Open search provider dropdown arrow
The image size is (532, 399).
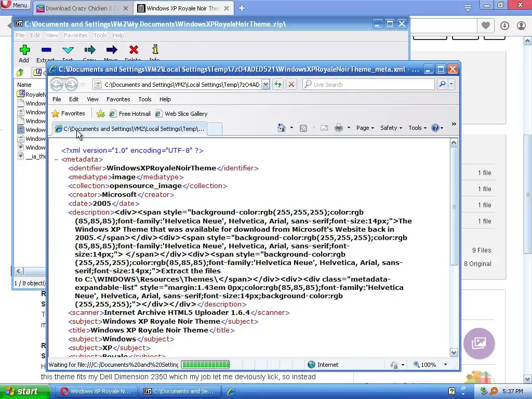point(451,84)
